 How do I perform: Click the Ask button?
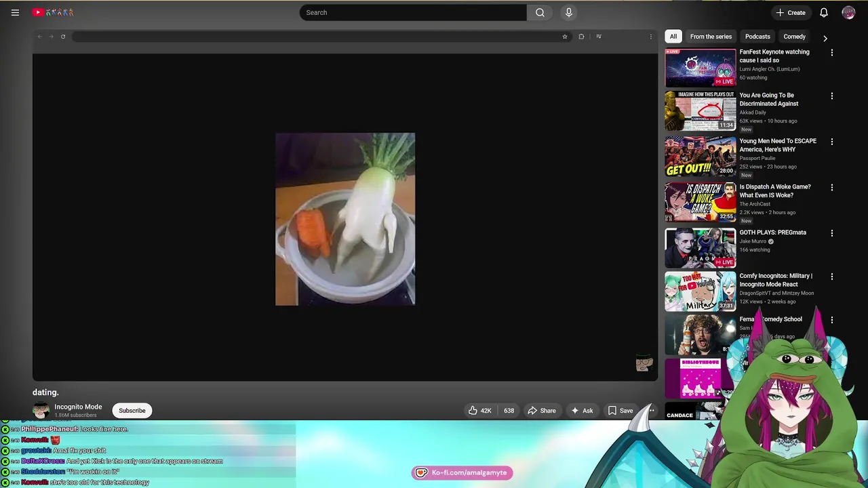[582, 410]
